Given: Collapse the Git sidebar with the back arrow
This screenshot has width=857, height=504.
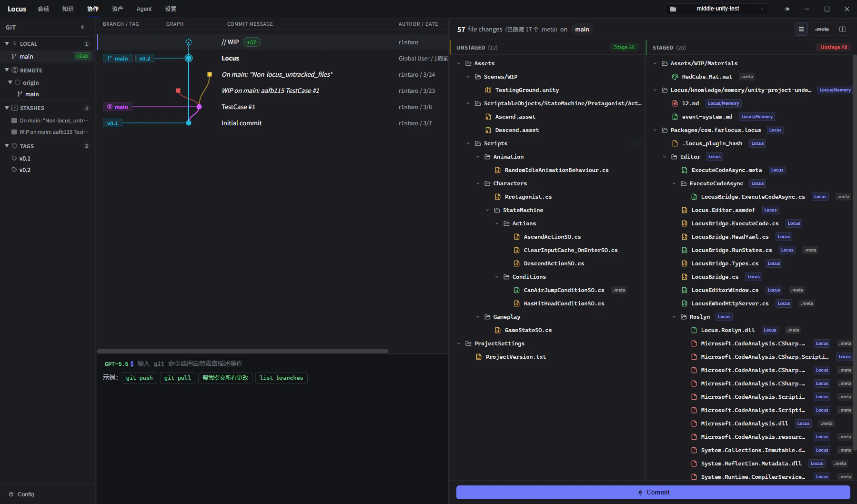Looking at the screenshot, I should [x=83, y=27].
